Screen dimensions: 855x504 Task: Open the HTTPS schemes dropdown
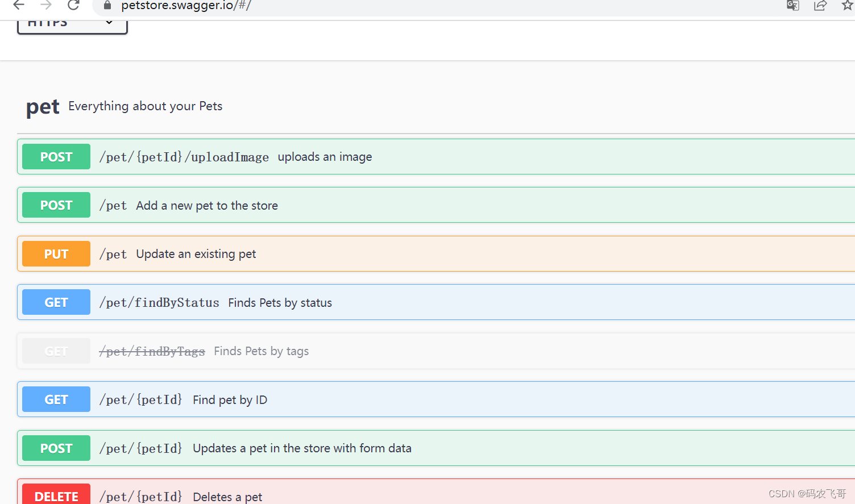pyautogui.click(x=72, y=24)
